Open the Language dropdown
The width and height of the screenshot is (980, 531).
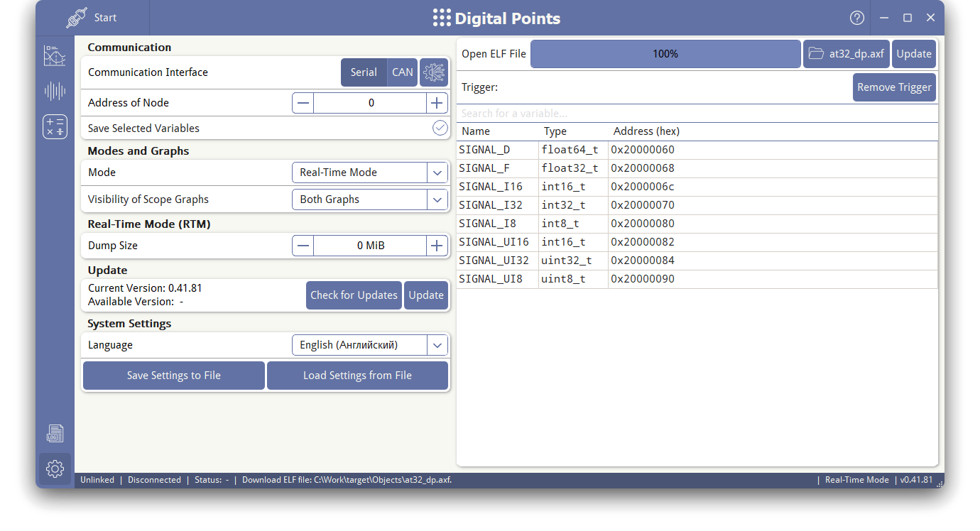tap(370, 345)
